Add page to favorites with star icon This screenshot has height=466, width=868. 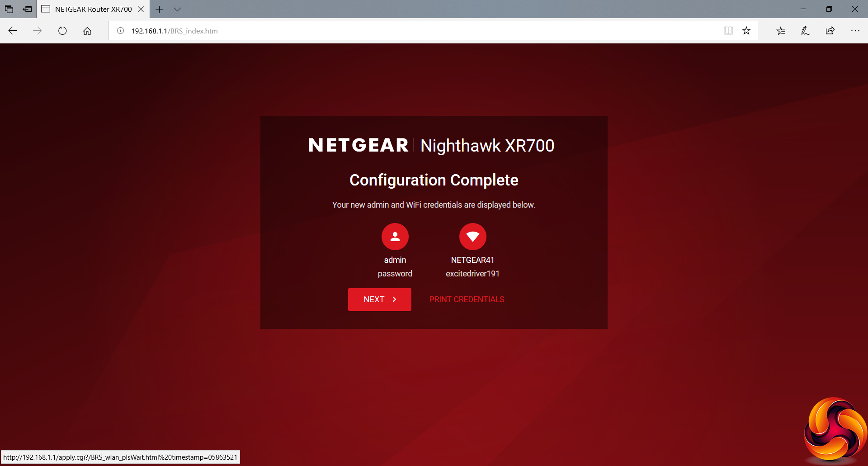746,31
